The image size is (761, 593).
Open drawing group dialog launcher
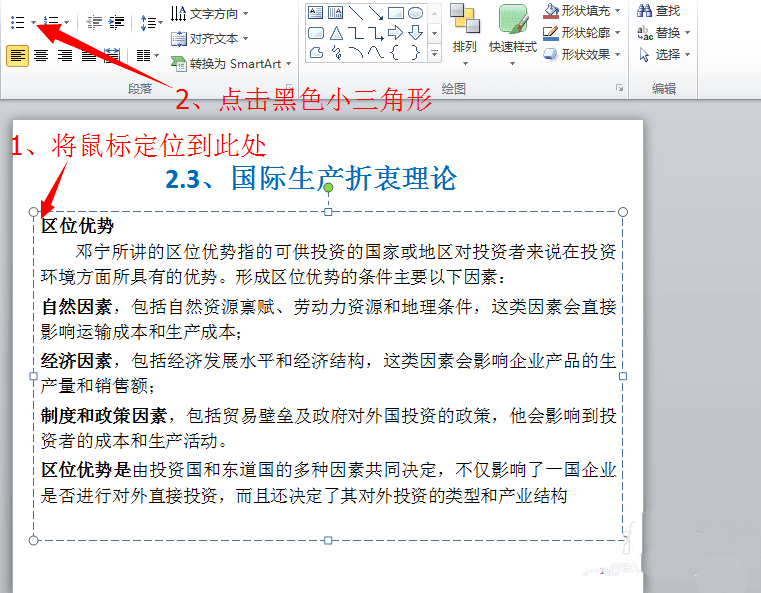(x=619, y=87)
